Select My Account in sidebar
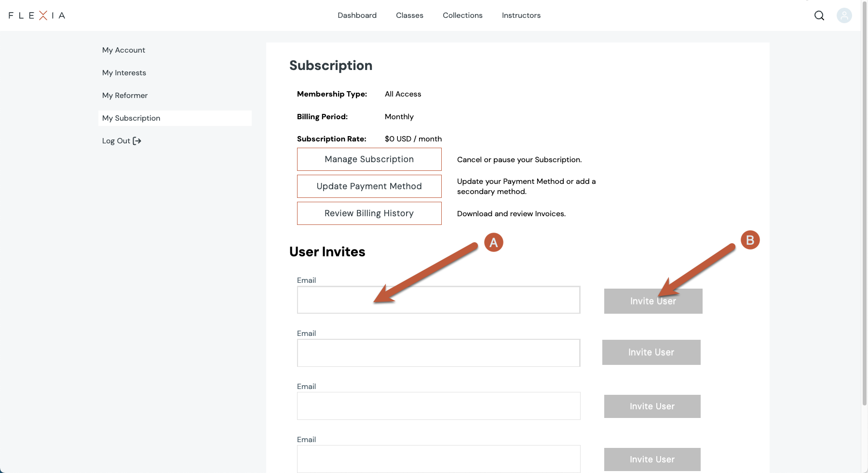868x473 pixels. [123, 50]
